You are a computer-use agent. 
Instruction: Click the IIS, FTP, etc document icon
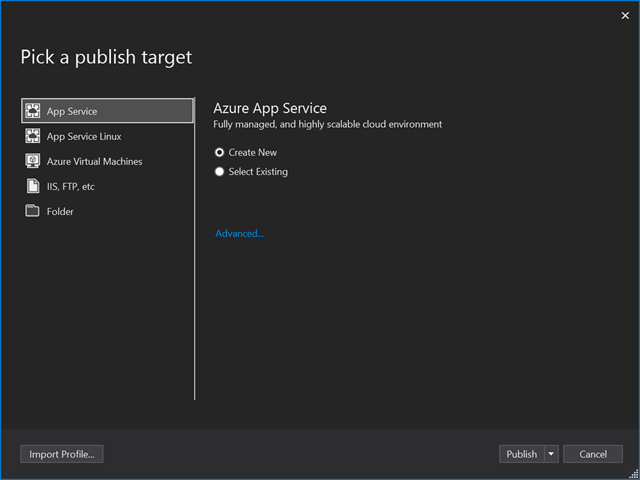click(x=33, y=186)
